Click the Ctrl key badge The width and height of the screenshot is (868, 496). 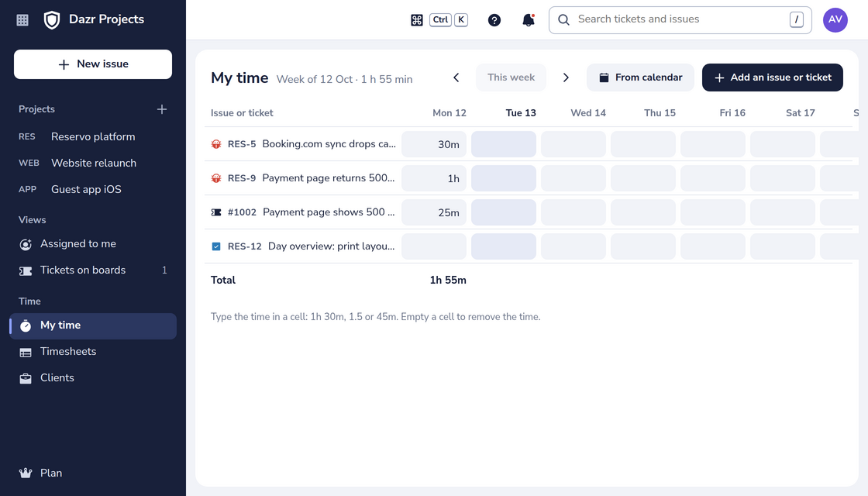click(x=441, y=20)
